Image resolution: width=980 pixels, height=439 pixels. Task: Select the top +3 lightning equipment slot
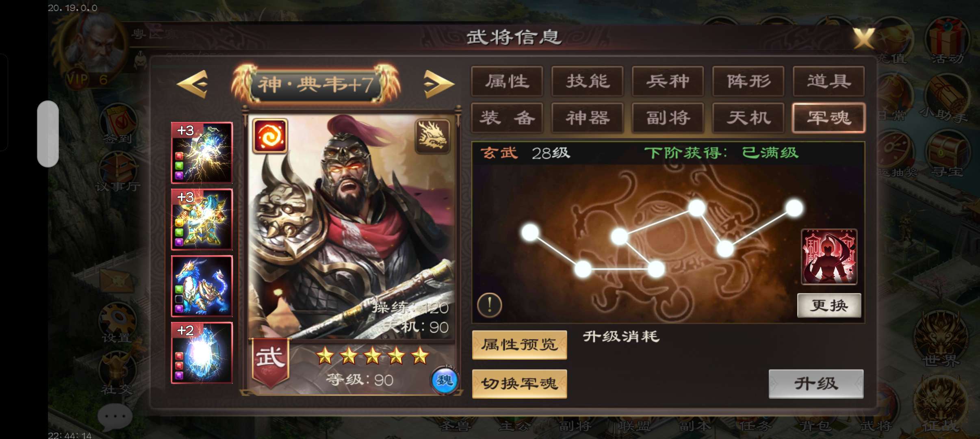[202, 153]
